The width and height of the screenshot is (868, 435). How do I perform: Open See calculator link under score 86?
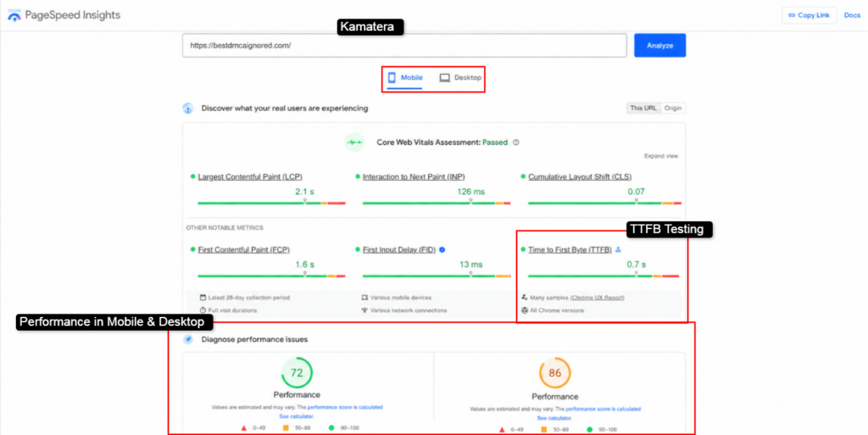(554, 418)
